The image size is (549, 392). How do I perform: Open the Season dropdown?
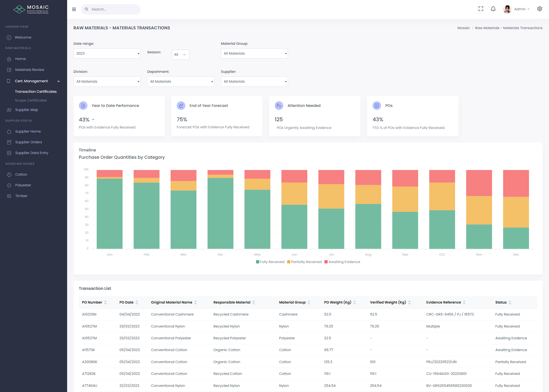180,55
